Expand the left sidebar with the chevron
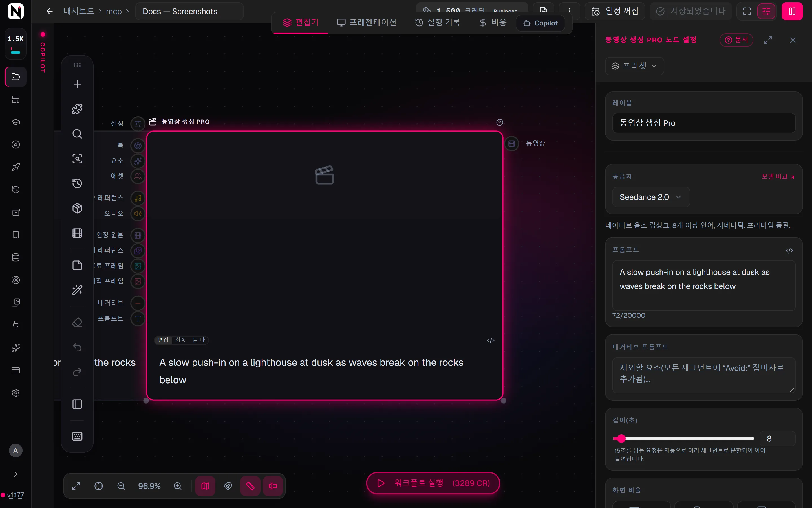The height and width of the screenshot is (508, 812). click(x=16, y=474)
